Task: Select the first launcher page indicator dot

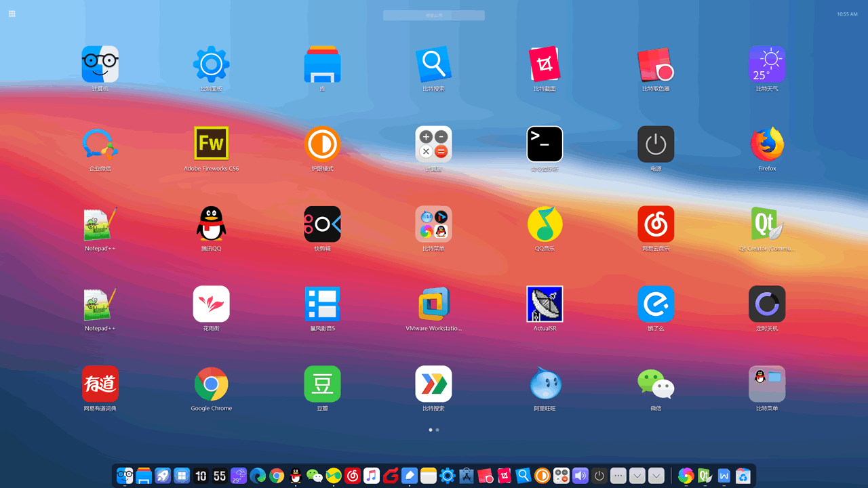Action: pyautogui.click(x=431, y=430)
